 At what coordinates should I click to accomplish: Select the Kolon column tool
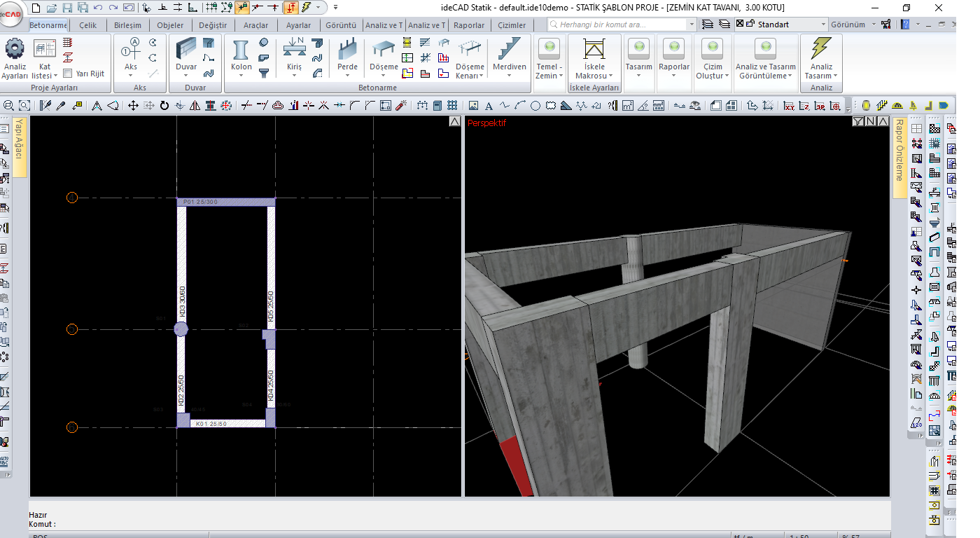pos(241,50)
